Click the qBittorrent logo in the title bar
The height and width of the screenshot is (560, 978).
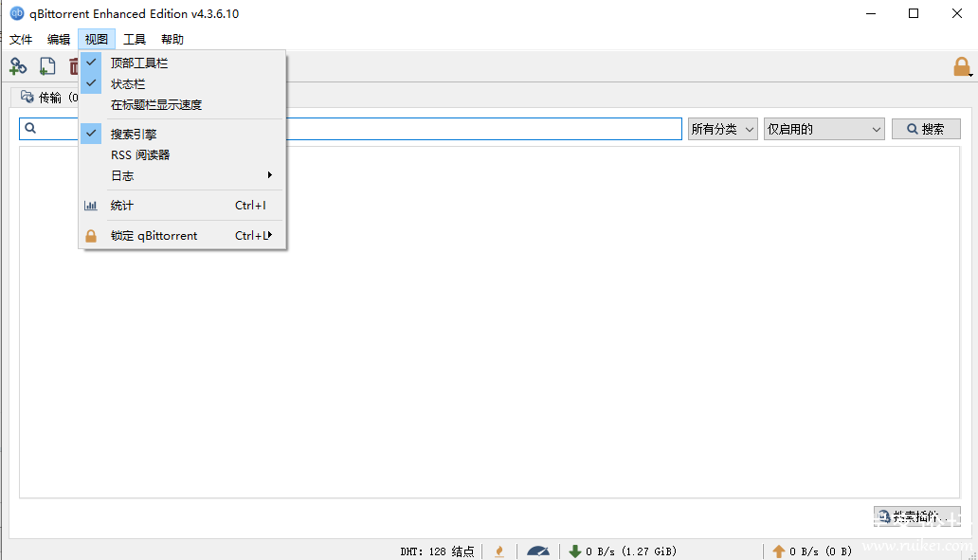point(17,13)
